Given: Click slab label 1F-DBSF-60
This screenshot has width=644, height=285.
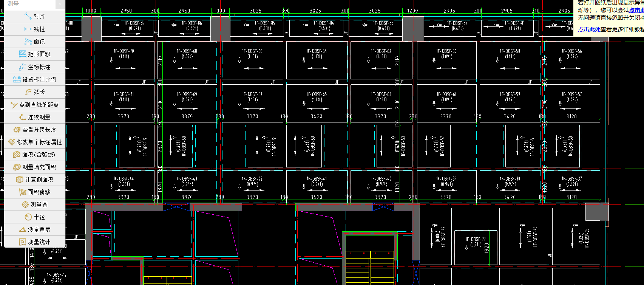Looking at the screenshot, I should [x=446, y=51].
